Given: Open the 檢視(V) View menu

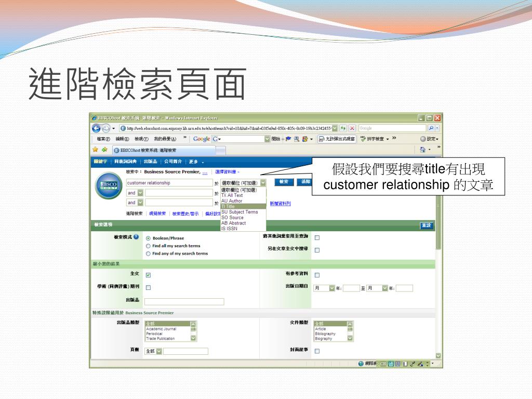Looking at the screenshot, I should coord(141,139).
